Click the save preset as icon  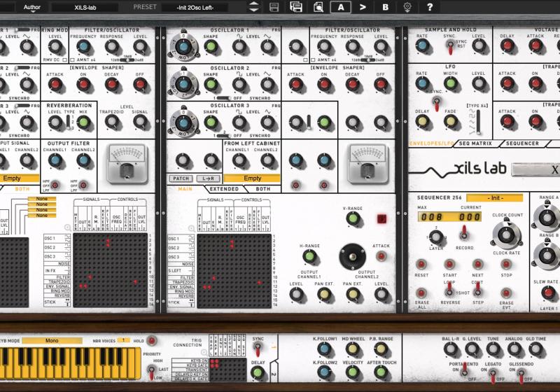point(295,7)
